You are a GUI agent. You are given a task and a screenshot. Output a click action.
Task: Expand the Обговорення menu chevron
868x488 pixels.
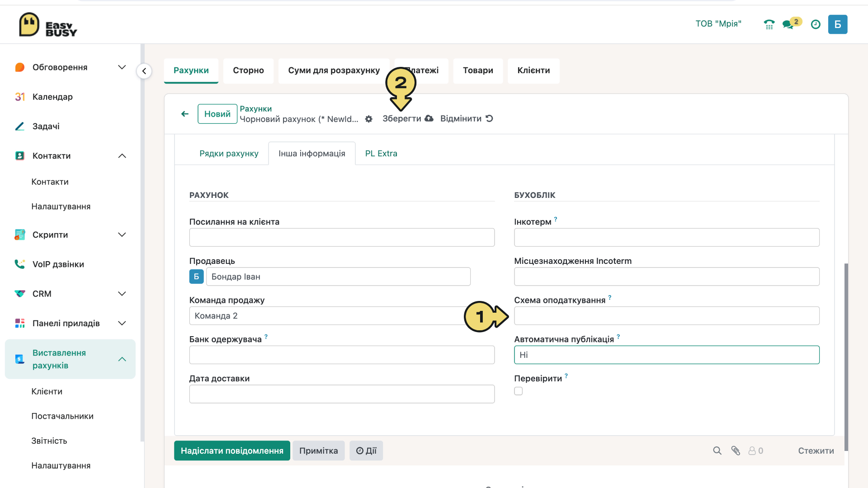click(x=122, y=67)
